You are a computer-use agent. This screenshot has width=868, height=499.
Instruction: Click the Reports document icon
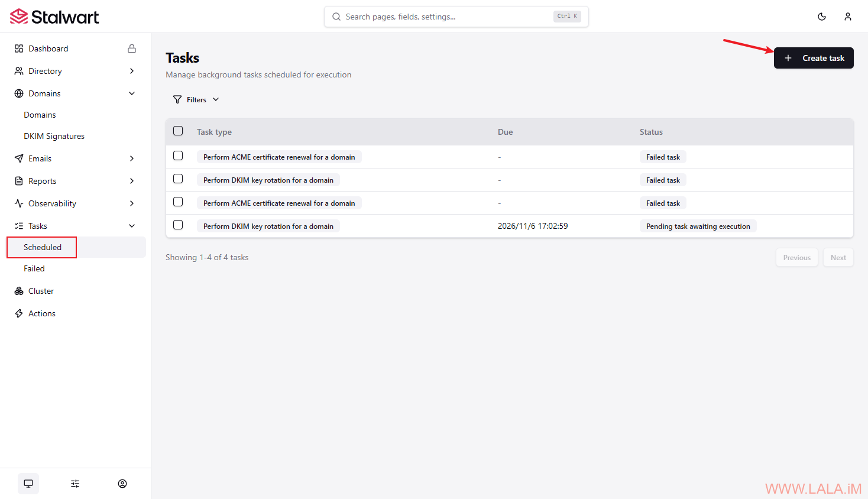(x=19, y=181)
